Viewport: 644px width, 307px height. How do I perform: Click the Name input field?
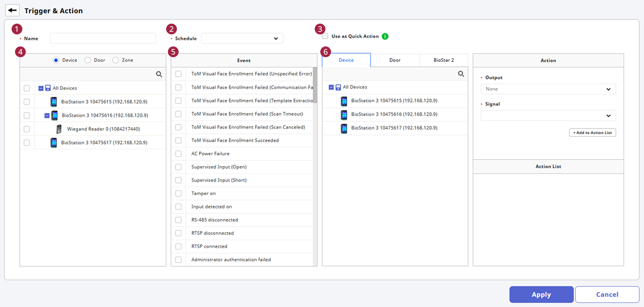click(103, 39)
